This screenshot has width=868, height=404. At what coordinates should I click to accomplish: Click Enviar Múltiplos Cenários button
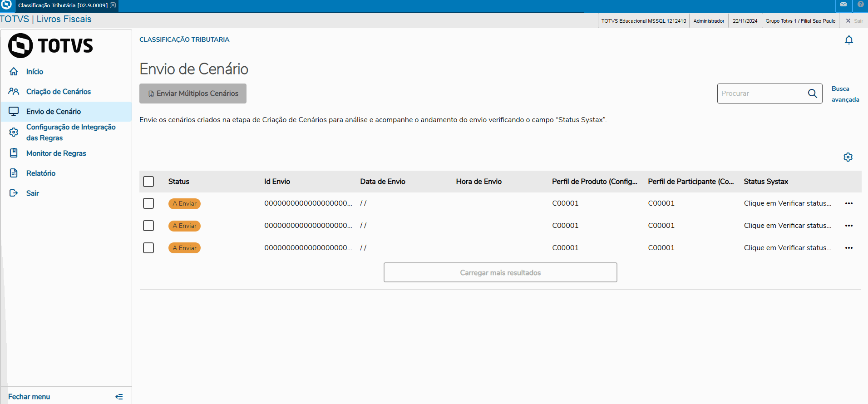pyautogui.click(x=193, y=94)
